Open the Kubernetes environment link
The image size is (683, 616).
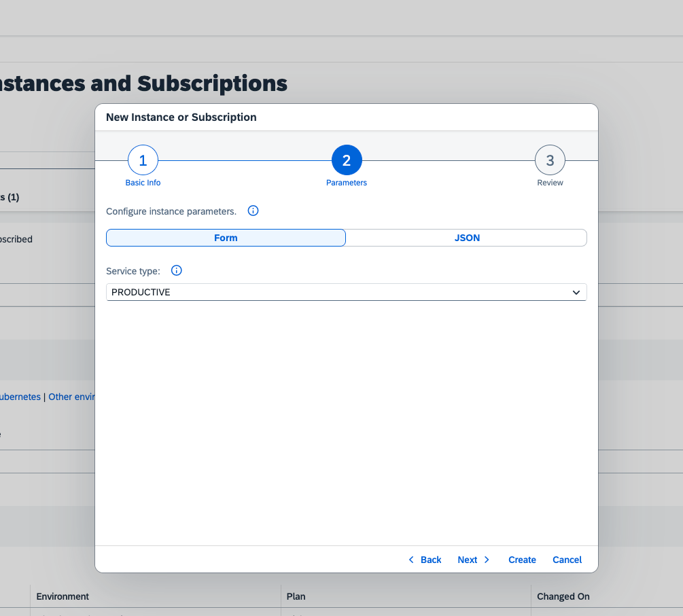tap(20, 397)
